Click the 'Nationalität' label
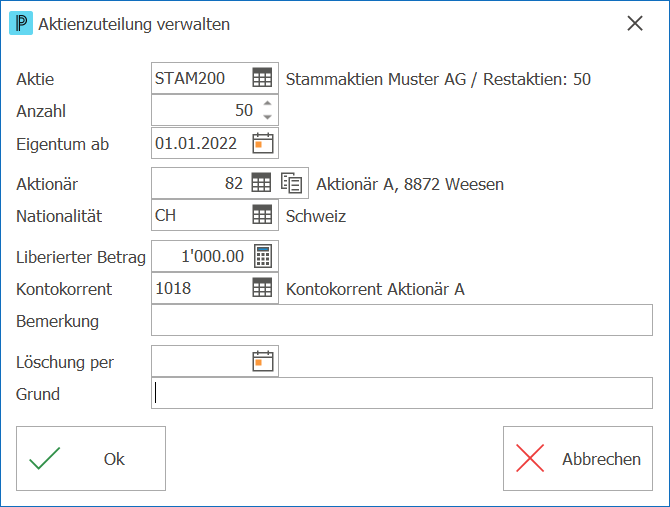 pyautogui.click(x=59, y=216)
